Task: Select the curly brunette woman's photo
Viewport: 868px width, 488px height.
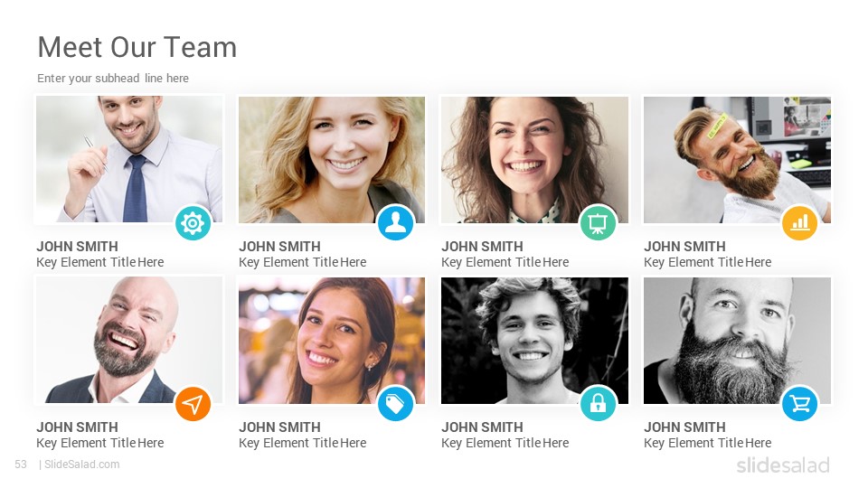Action: coord(534,159)
